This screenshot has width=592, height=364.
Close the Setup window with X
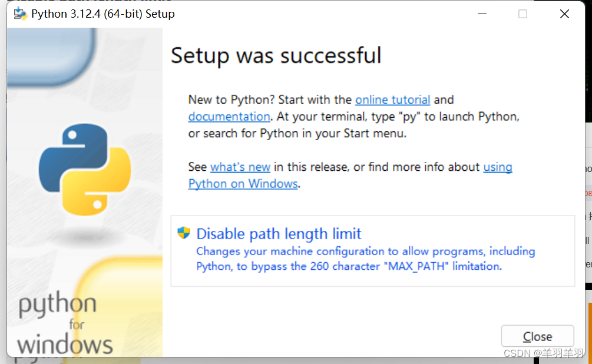(x=564, y=14)
